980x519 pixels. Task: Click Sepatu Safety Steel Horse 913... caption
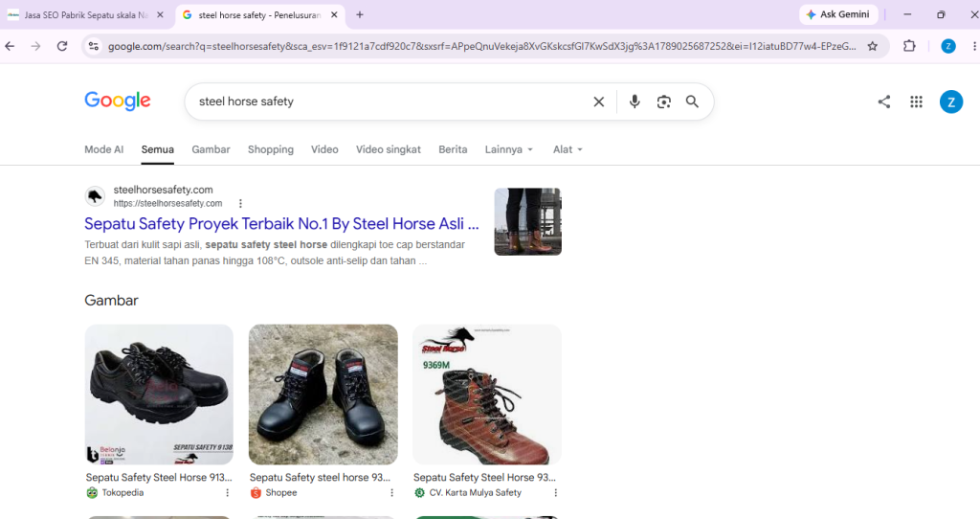click(159, 477)
